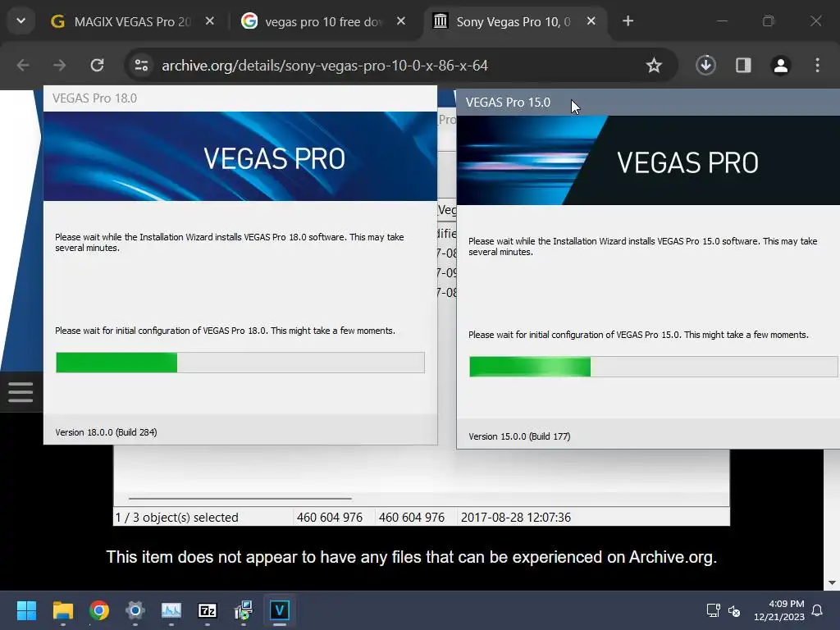Open the archive.org hamburger menu

pyautogui.click(x=21, y=392)
